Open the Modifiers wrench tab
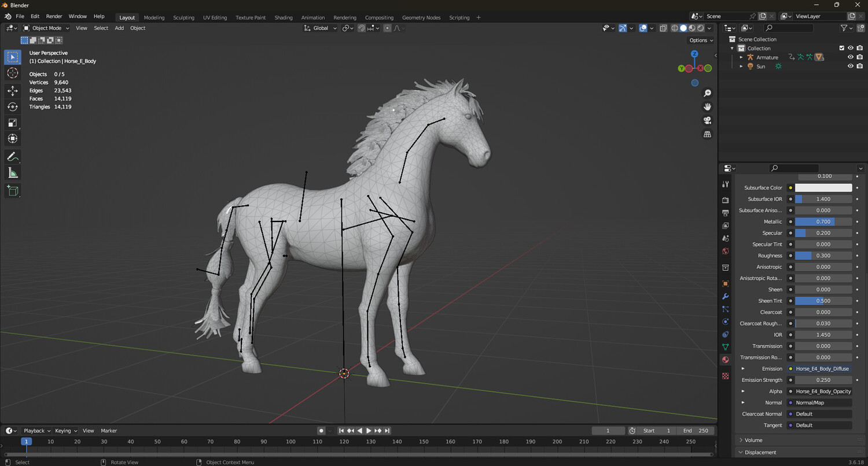 726,296
